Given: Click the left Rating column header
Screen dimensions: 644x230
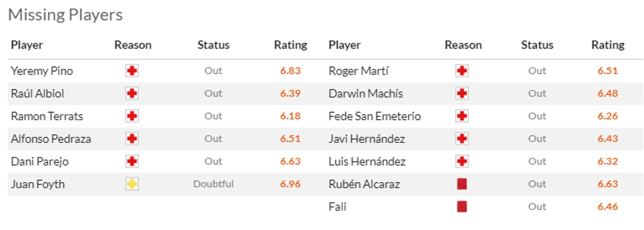Looking at the screenshot, I should pos(291,45).
